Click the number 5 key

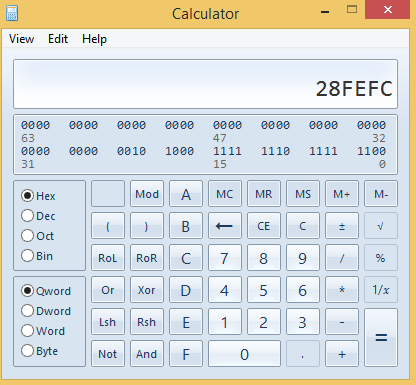pyautogui.click(x=264, y=290)
